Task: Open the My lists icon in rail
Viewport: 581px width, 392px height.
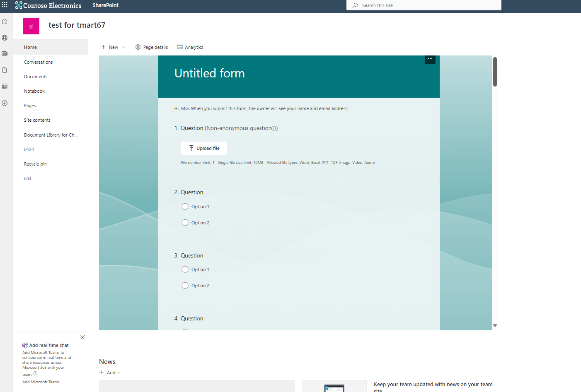Action: (x=5, y=87)
